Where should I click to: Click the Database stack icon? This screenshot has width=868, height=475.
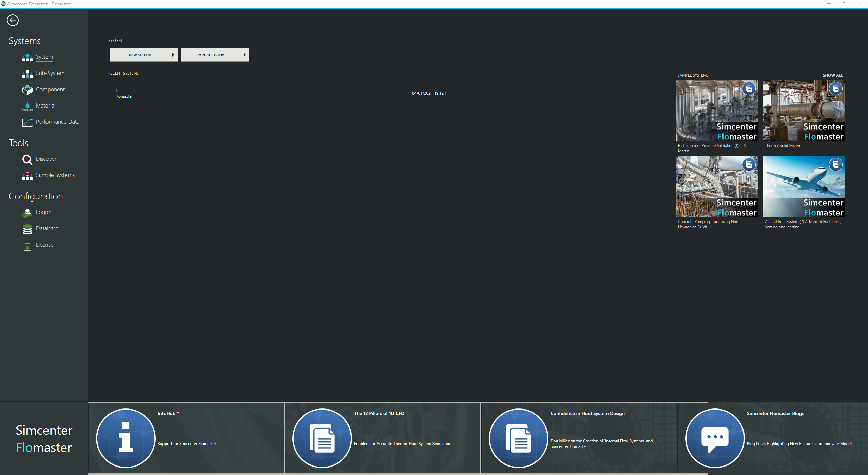pos(27,229)
